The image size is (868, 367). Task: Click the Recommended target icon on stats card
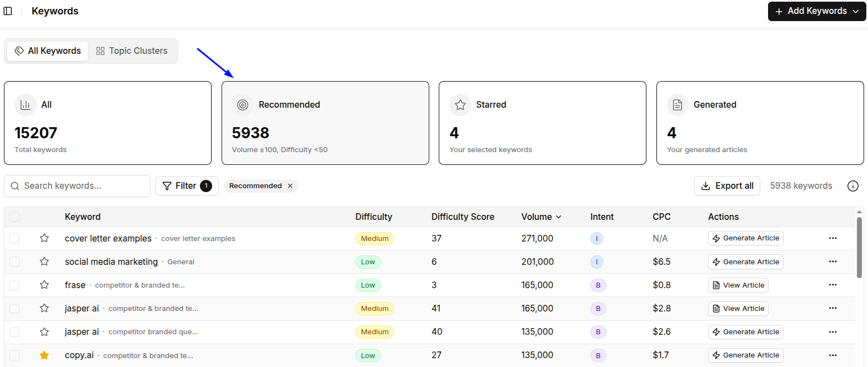(243, 104)
